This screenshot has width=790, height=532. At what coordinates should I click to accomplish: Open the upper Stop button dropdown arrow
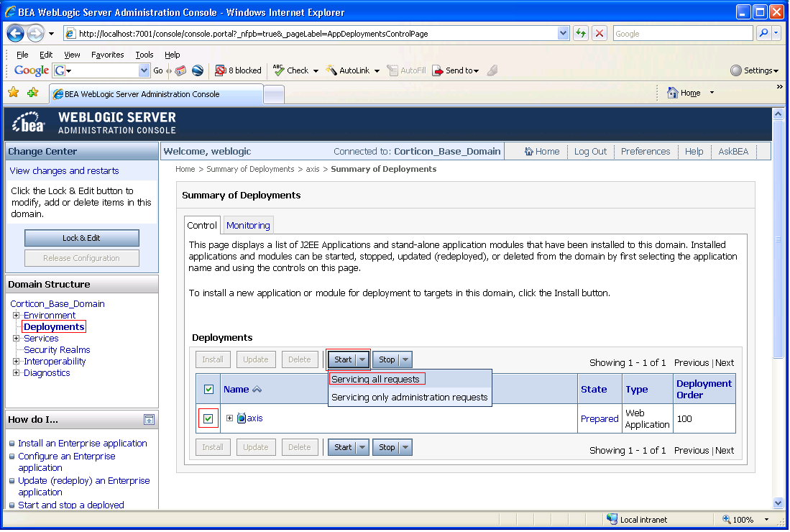pyautogui.click(x=405, y=359)
